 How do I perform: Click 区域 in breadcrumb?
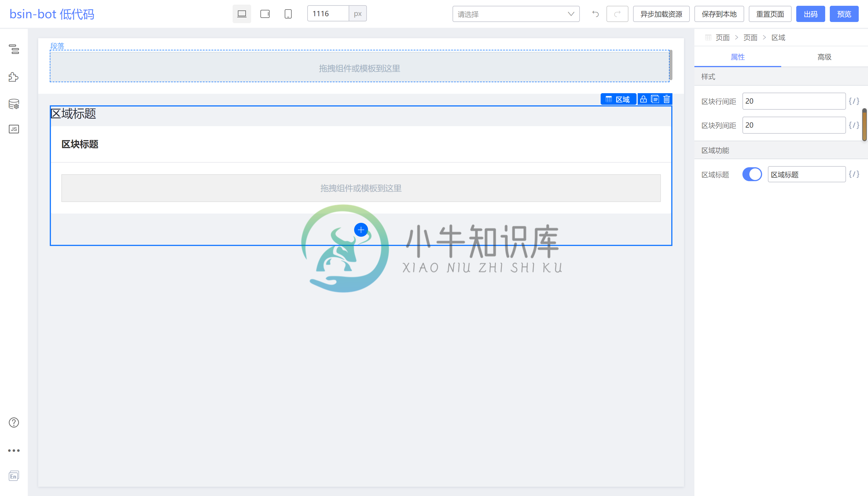[x=778, y=37]
